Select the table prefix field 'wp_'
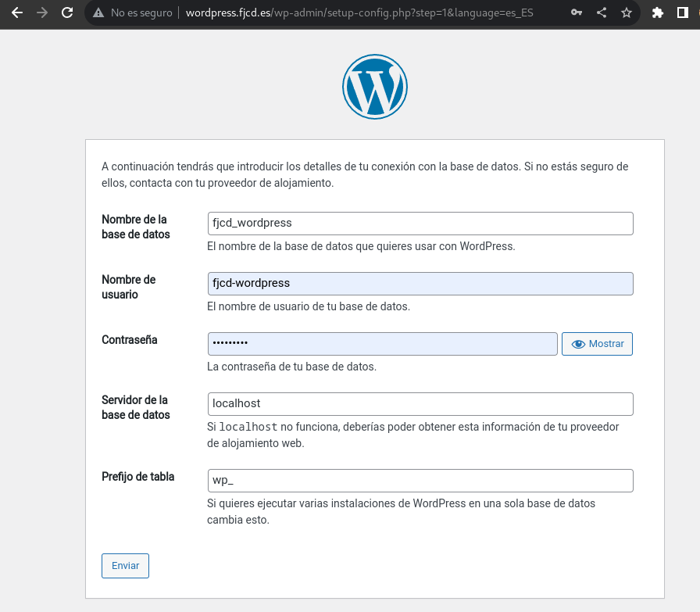This screenshot has width=700, height=612. [420, 481]
